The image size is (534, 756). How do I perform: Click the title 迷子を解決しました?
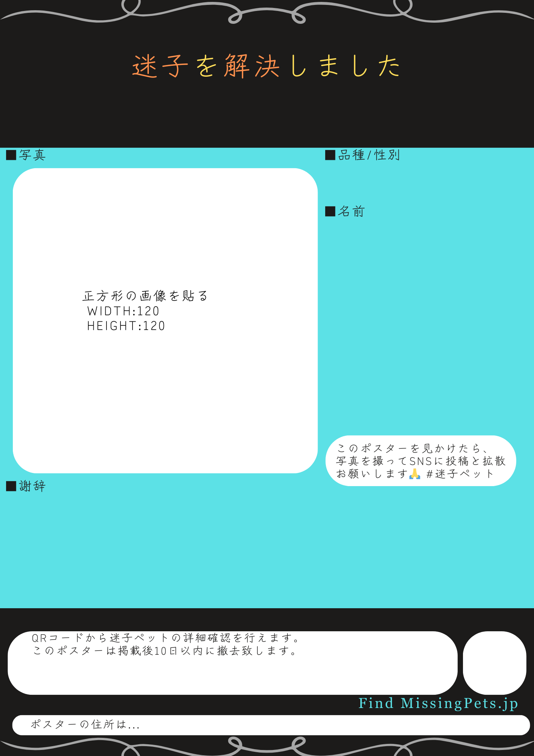coord(266,66)
